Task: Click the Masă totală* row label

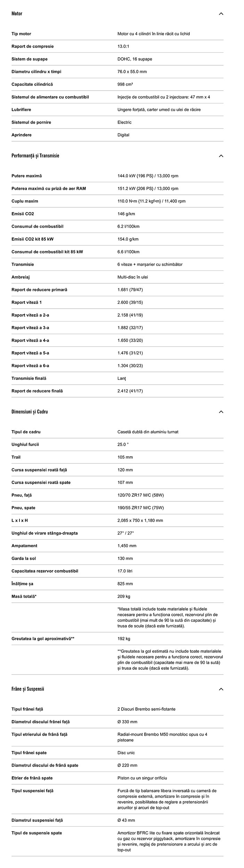Action: pos(24,596)
